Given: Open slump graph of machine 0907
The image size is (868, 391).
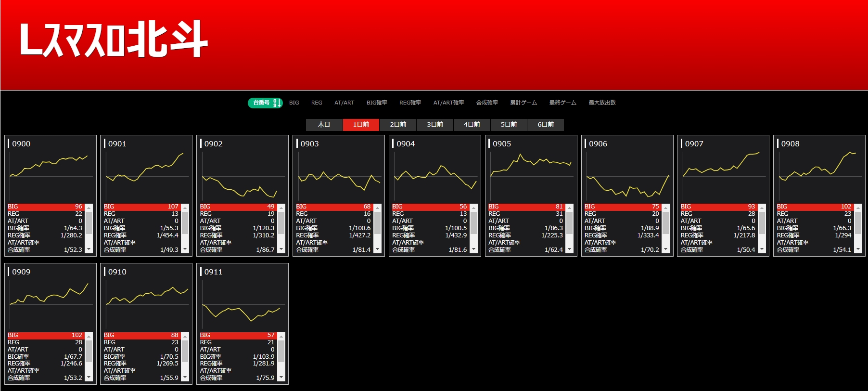Looking at the screenshot, I should tap(724, 176).
